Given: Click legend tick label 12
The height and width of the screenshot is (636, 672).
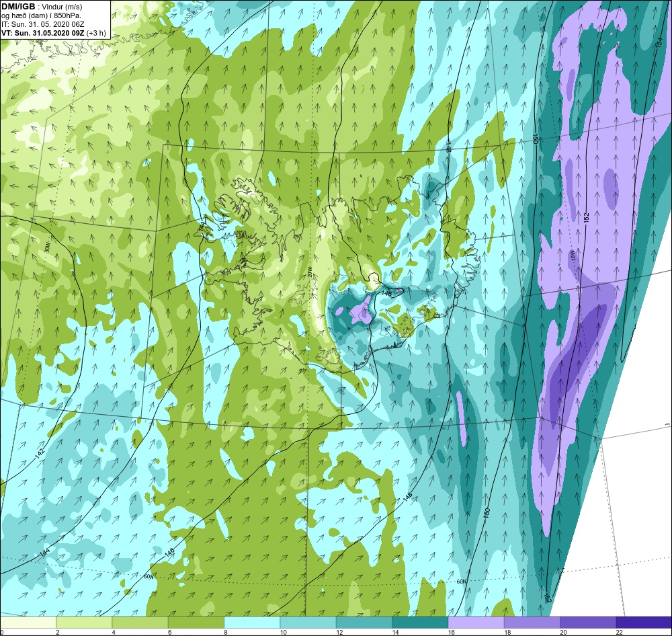Looking at the screenshot, I should pyautogui.click(x=339, y=632).
